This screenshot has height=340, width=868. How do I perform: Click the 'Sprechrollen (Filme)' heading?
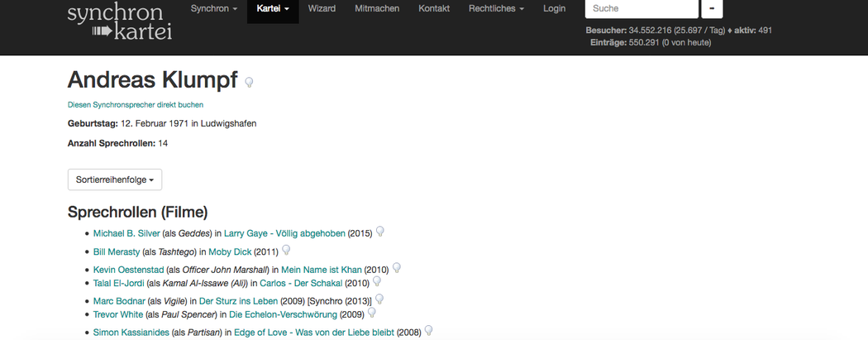[x=137, y=212]
